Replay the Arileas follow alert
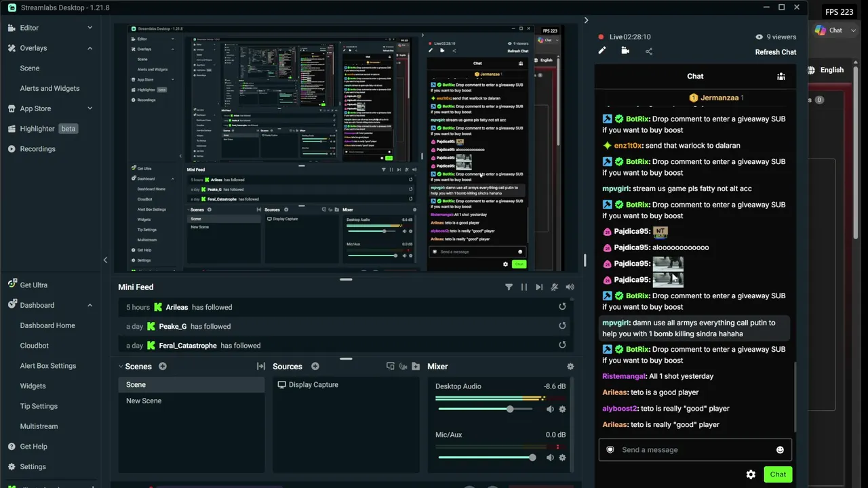Screen dimensions: 868x488 (562, 307)
